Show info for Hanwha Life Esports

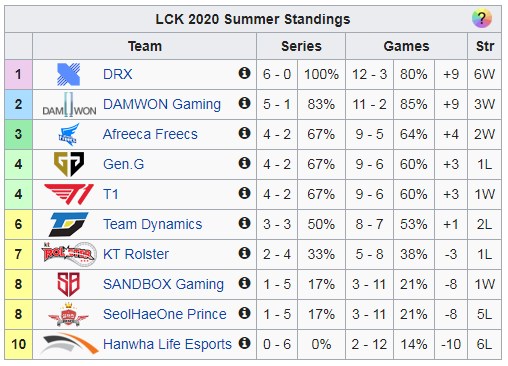click(x=244, y=343)
